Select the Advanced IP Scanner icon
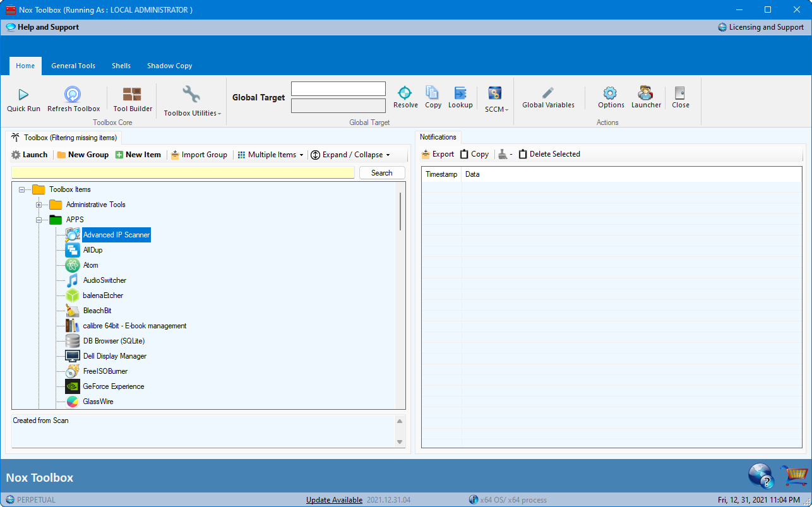 click(73, 235)
